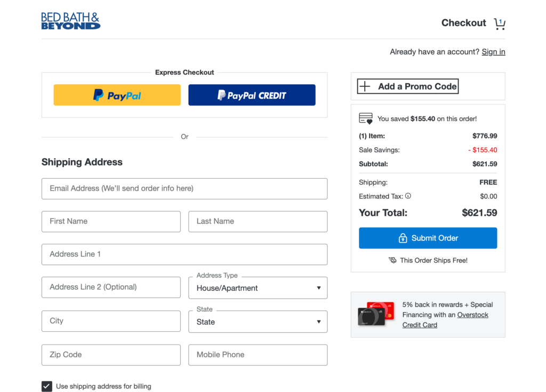
Task: Click the savings card heart icon
Action: pos(366,118)
